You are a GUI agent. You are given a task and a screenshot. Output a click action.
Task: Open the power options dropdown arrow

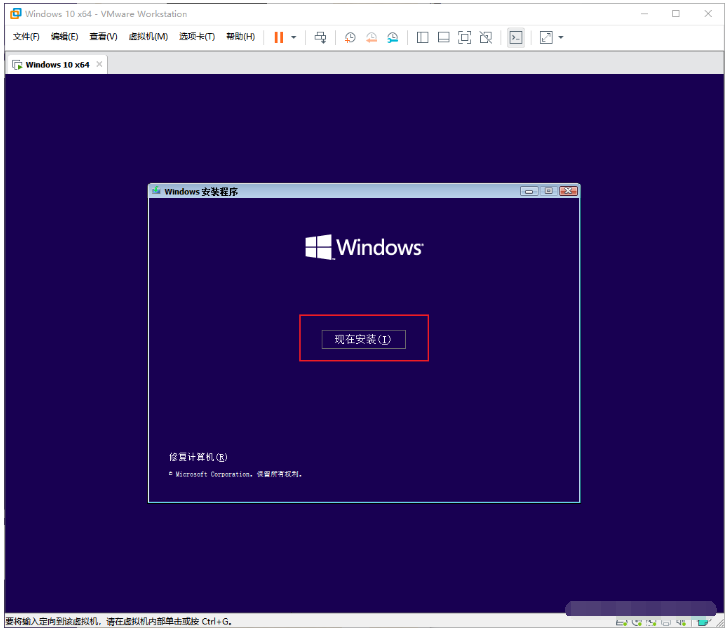[293, 37]
